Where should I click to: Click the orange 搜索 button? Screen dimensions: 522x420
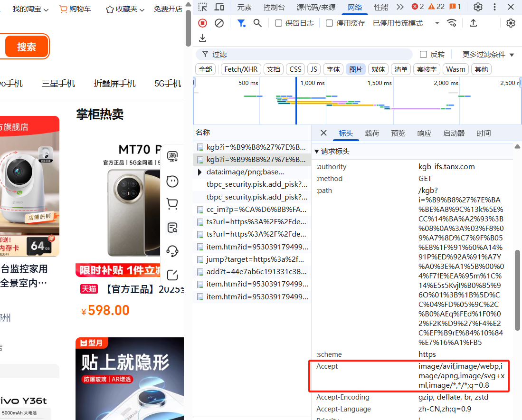point(26,47)
